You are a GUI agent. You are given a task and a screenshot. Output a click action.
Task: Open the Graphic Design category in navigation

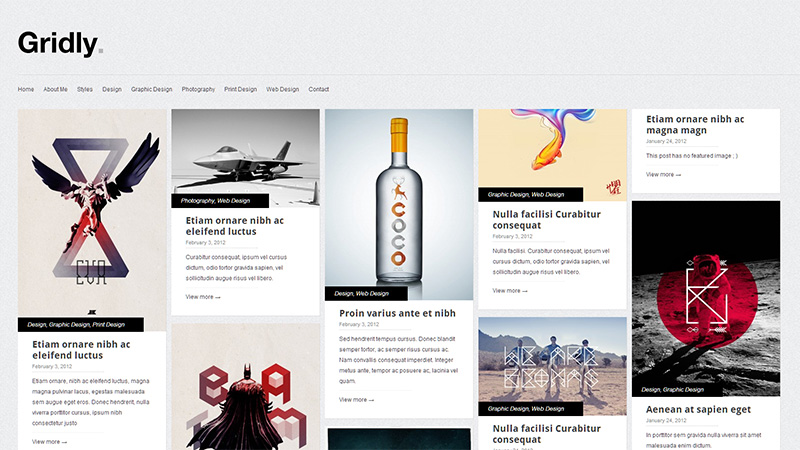152,89
